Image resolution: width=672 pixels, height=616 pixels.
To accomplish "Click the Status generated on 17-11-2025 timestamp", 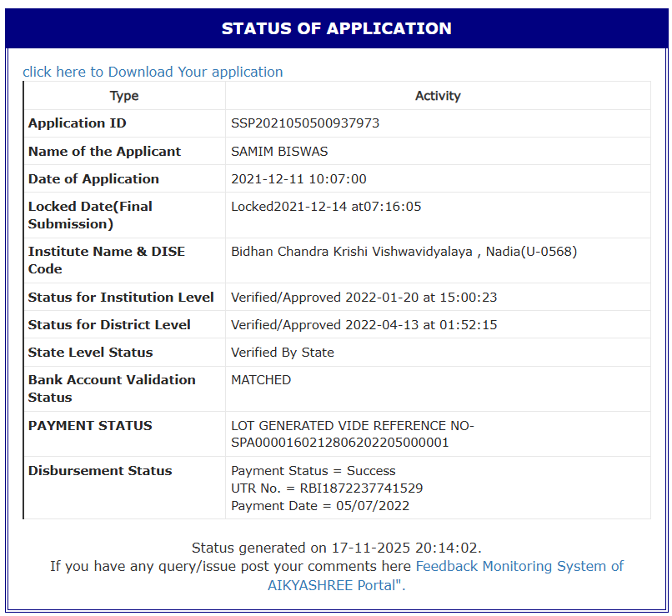I will pos(336,548).
